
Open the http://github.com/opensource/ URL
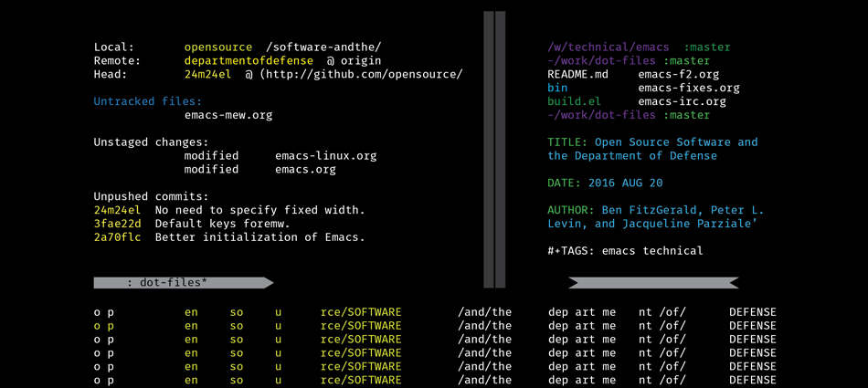click(x=362, y=75)
